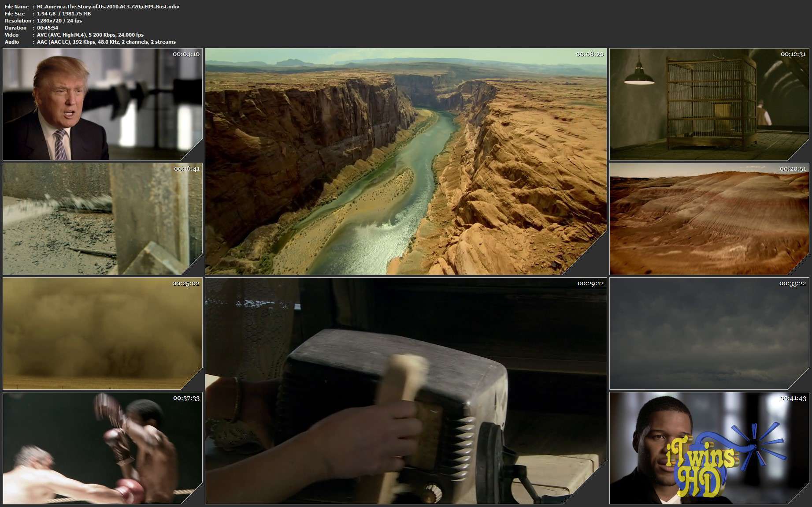812x507 pixels.
Task: Click the duration value 00:45:54
Action: click(x=48, y=28)
